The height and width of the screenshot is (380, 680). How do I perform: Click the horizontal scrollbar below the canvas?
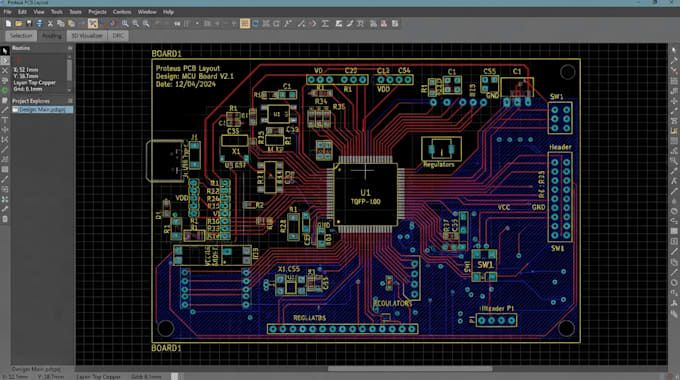click(410, 369)
